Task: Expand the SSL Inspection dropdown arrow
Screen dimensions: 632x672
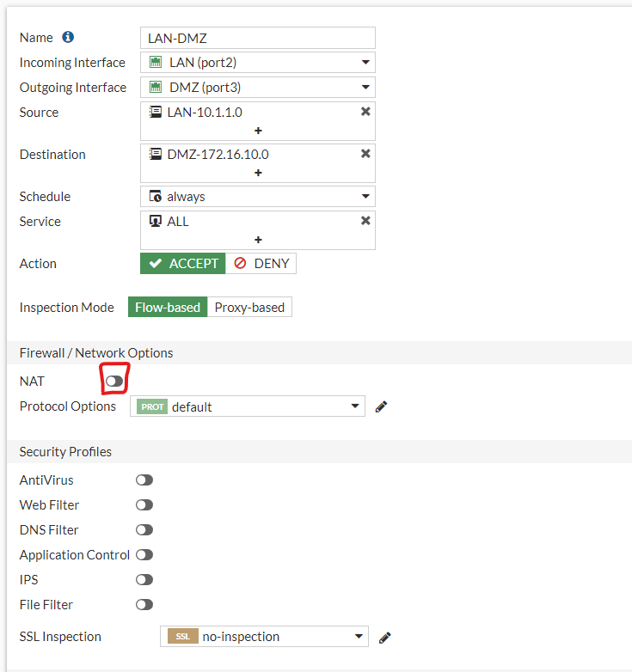Action: click(359, 636)
